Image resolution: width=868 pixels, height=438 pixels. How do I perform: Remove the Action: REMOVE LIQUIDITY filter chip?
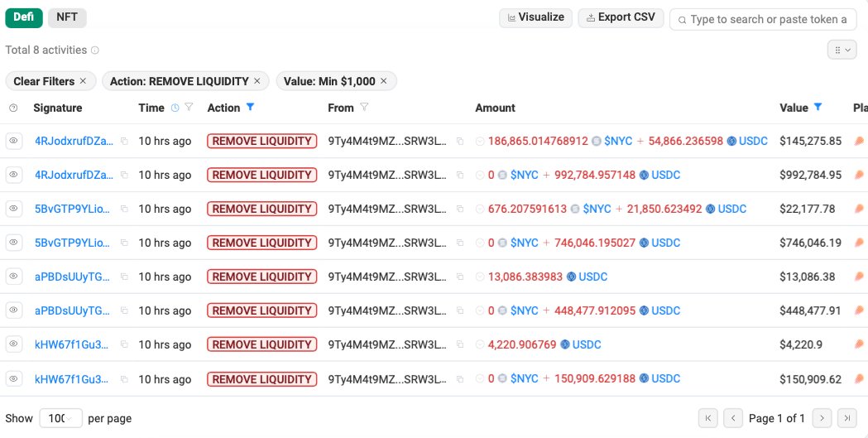pyautogui.click(x=257, y=81)
